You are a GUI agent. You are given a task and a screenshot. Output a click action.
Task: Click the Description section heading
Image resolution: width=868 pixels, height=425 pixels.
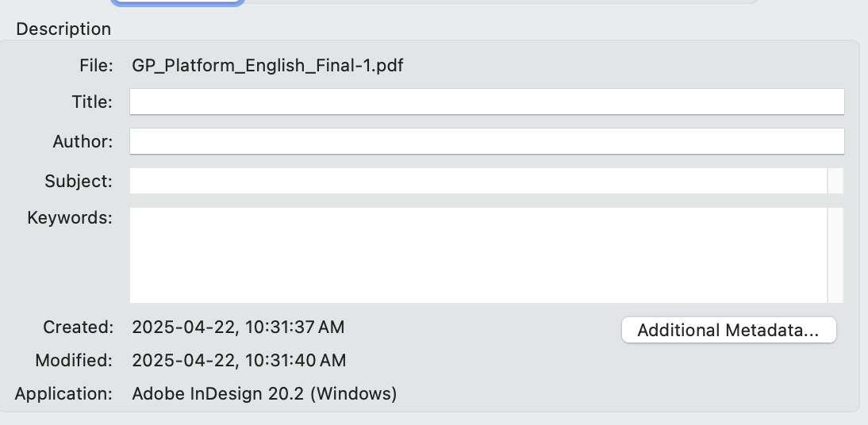click(x=63, y=29)
